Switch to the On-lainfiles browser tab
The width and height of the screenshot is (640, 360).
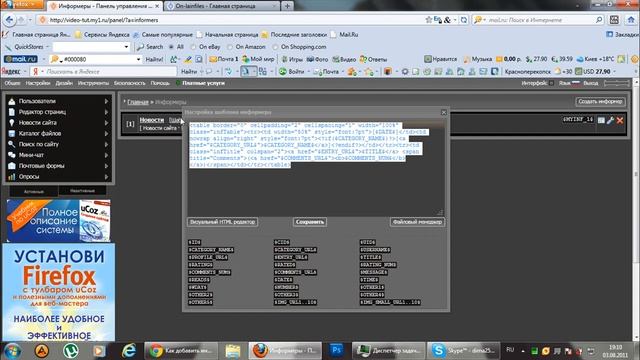coord(222,6)
